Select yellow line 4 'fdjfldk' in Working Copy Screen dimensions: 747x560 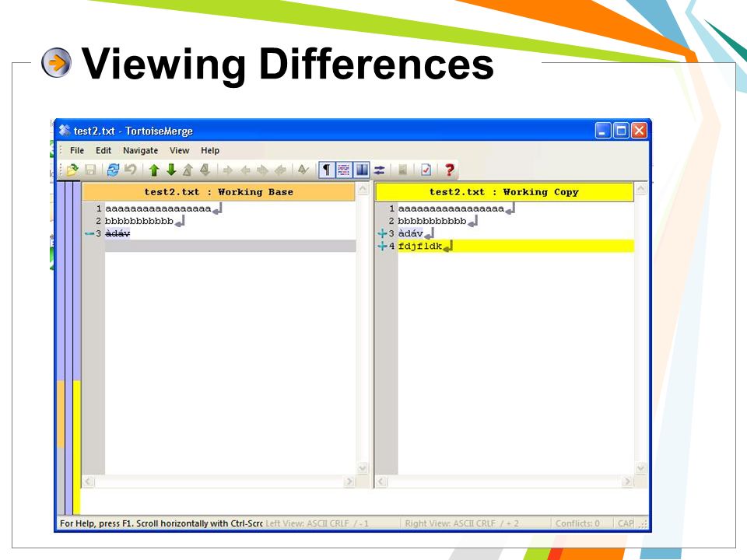pyautogui.click(x=515, y=246)
